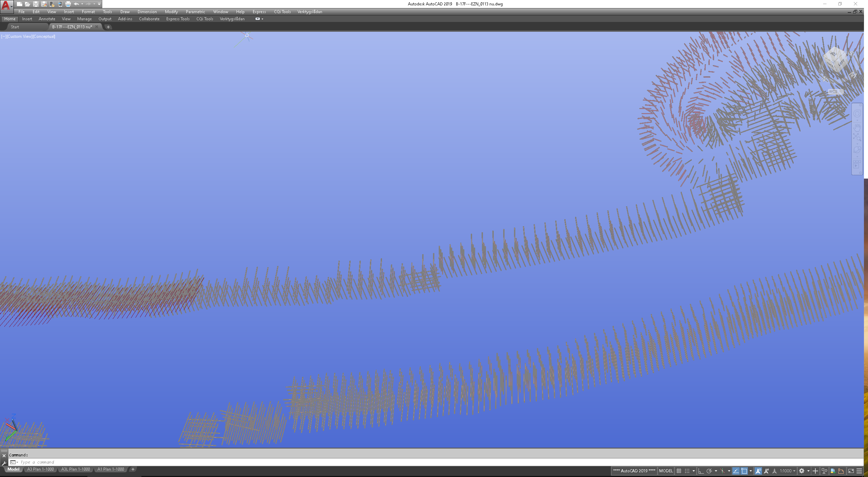
Task: Click the Pan hand tool in navigation bar
Action: click(857, 127)
